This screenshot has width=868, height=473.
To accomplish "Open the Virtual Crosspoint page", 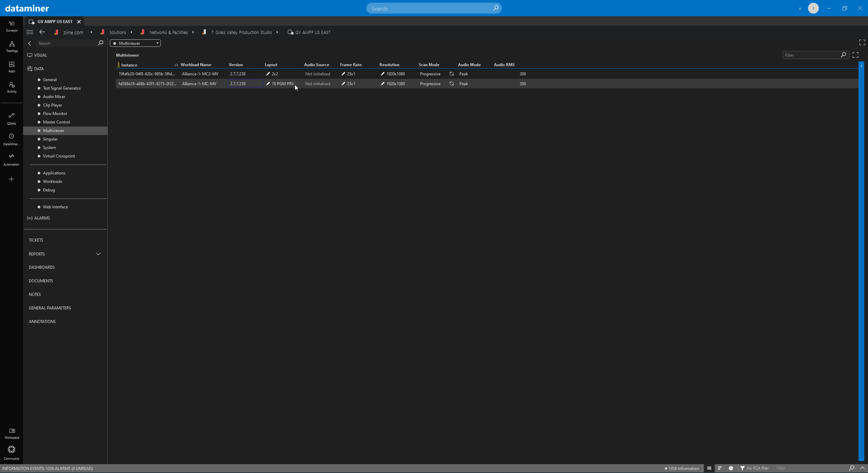I will click(59, 156).
